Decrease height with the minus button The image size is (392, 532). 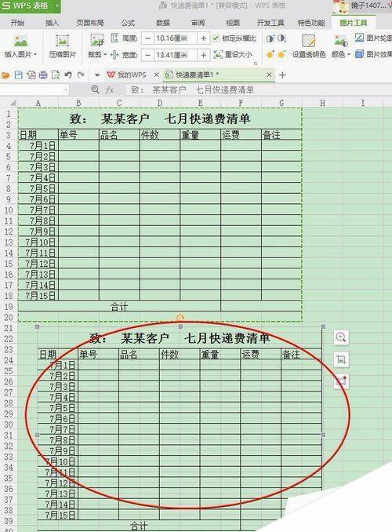pyautogui.click(x=147, y=38)
